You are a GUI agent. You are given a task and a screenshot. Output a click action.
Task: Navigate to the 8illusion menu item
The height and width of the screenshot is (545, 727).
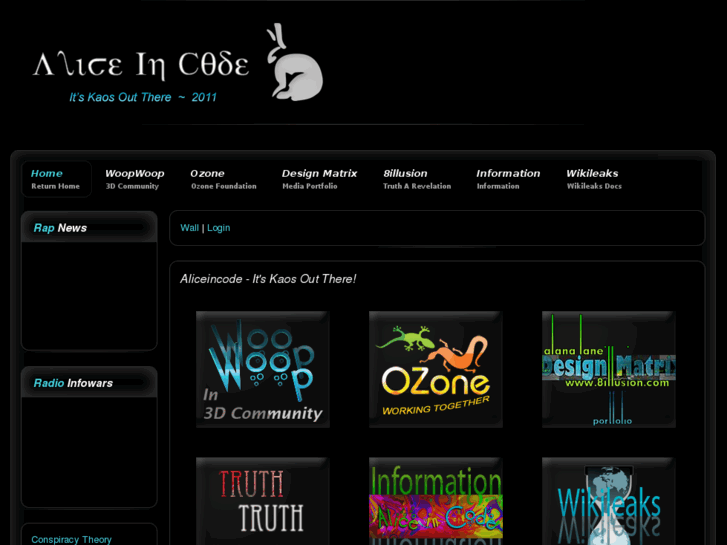point(416,179)
